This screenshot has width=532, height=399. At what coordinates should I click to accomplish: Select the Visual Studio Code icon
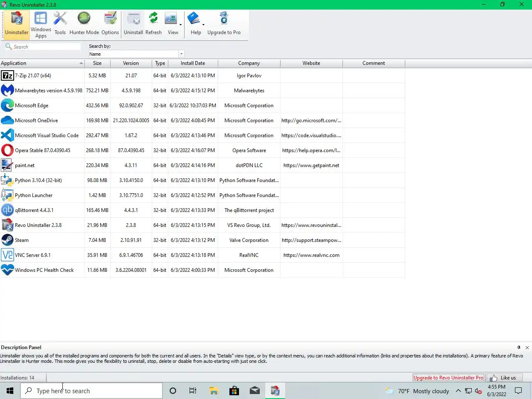tap(7, 135)
